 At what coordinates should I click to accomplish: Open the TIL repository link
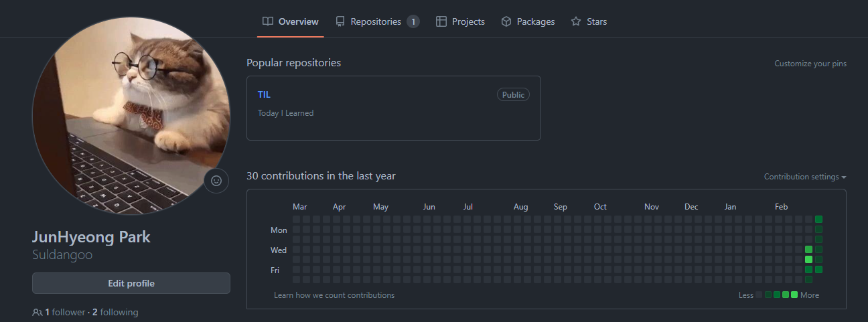[x=264, y=94]
